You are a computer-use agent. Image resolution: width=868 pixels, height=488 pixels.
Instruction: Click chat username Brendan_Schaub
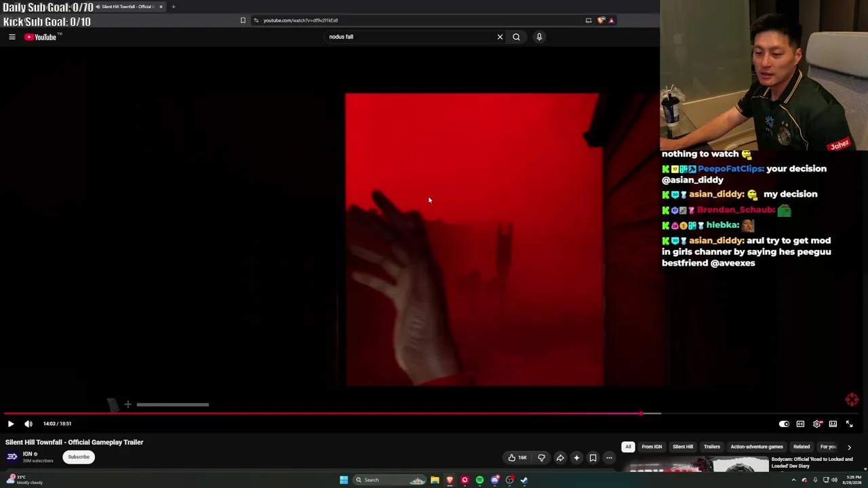tap(736, 210)
